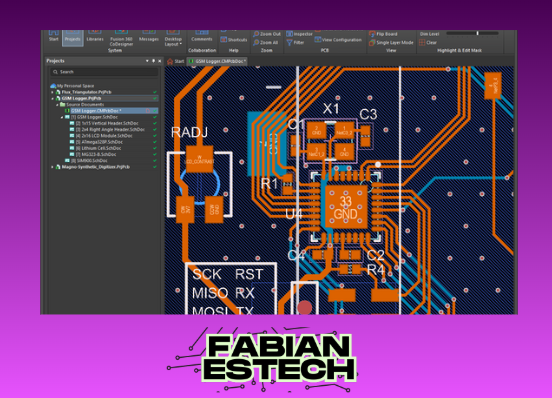This screenshot has width=552, height=398.
Task: Click the Zoom All icon
Action: click(x=256, y=43)
